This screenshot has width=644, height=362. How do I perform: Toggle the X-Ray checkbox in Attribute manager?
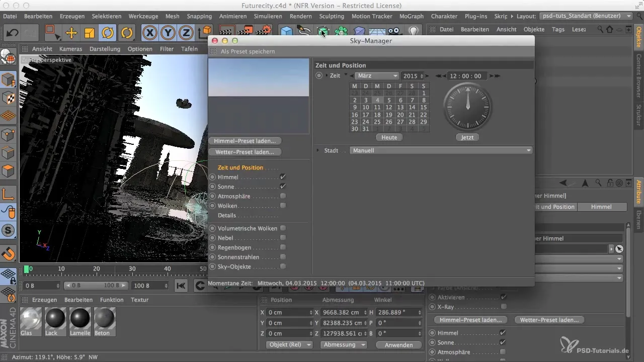click(x=504, y=306)
